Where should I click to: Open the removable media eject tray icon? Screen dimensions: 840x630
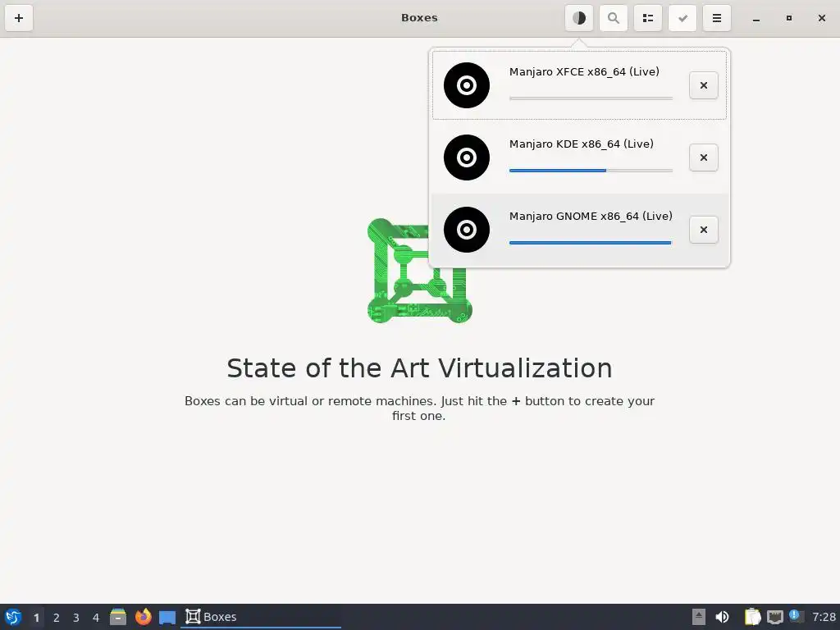[x=699, y=617]
